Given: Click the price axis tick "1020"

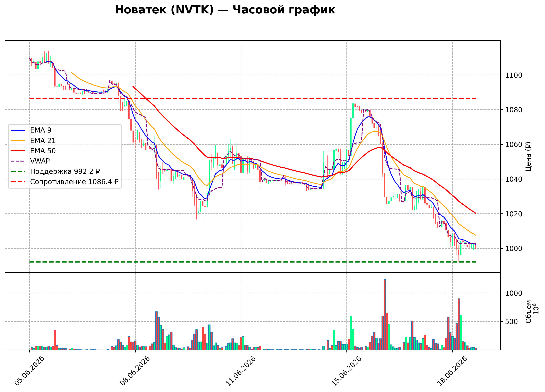Looking at the screenshot, I should [514, 214].
